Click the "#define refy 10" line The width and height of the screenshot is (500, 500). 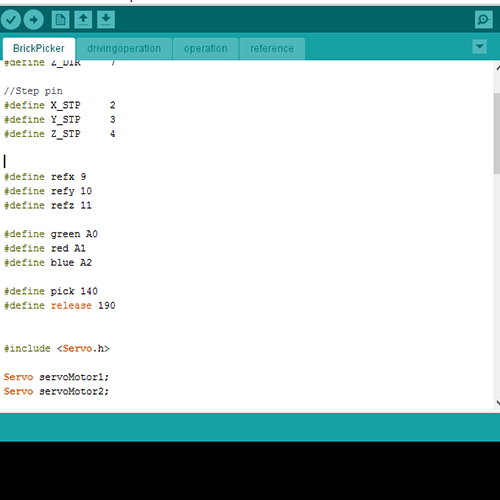48,191
